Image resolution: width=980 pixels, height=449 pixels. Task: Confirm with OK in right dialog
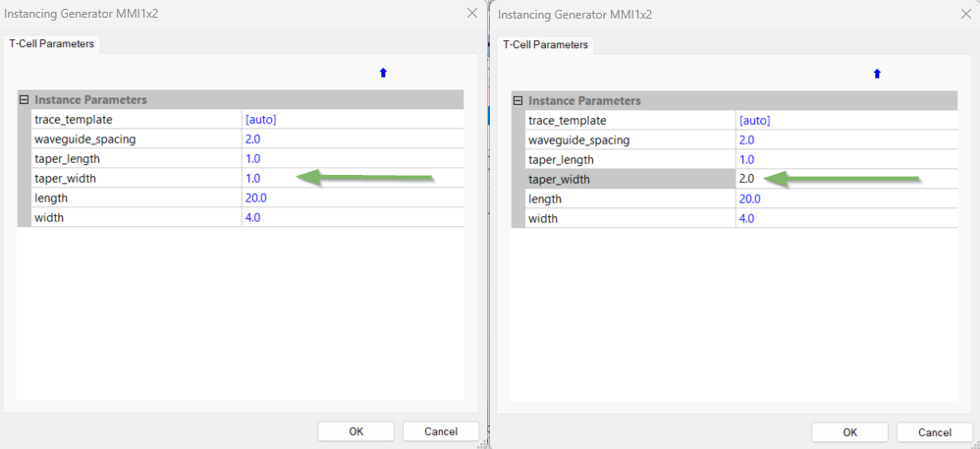[x=849, y=432]
